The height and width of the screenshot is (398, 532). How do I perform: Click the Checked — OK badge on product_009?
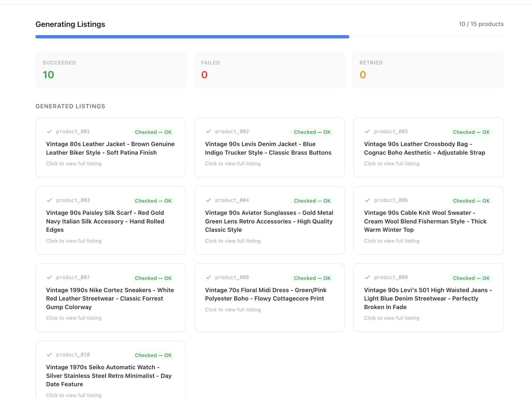point(471,278)
